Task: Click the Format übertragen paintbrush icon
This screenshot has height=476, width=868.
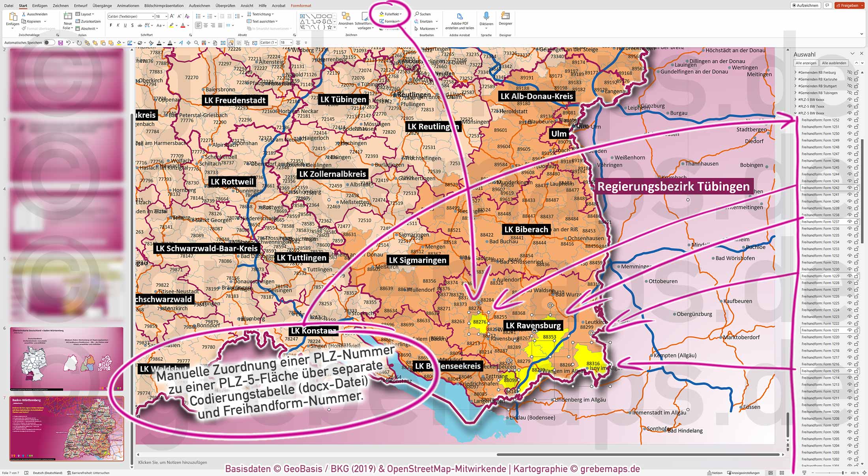Action: [24, 28]
